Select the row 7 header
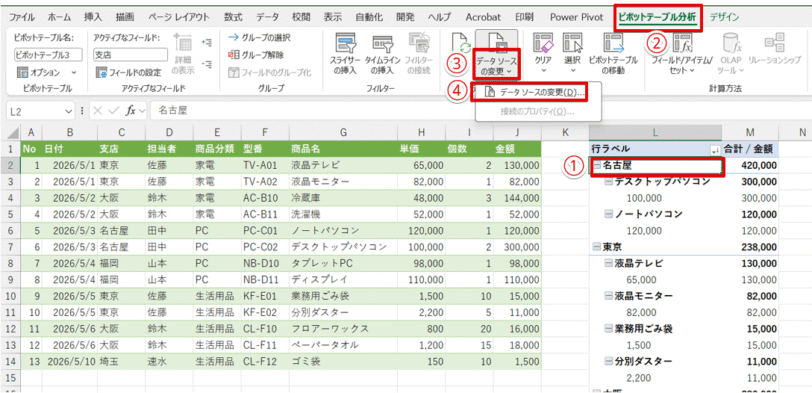This screenshot has width=812, height=393. [x=10, y=247]
